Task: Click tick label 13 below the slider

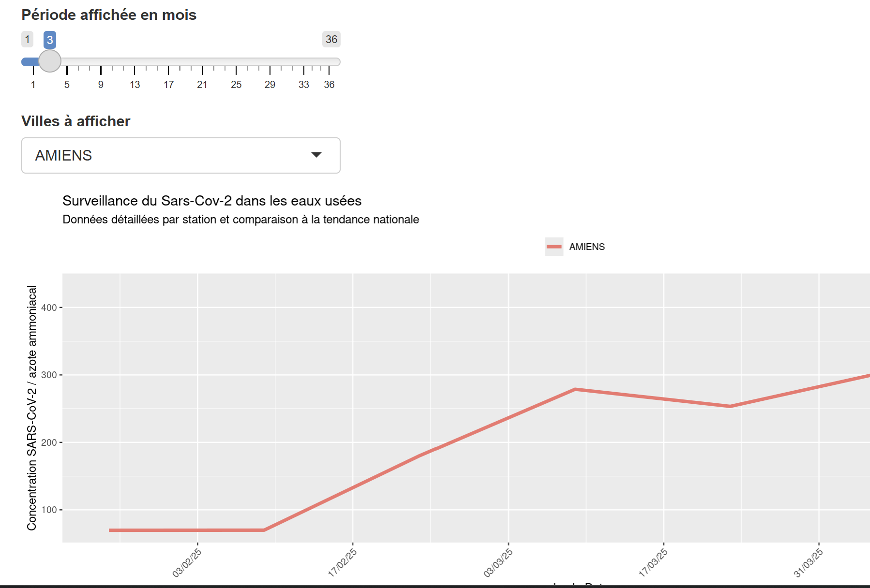Action: (135, 85)
